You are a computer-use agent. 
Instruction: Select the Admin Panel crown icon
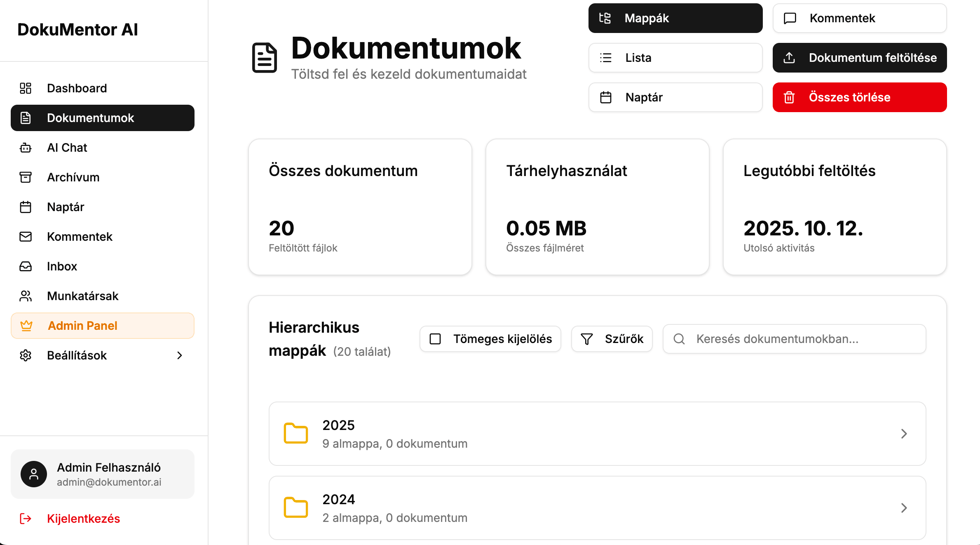[x=26, y=326]
